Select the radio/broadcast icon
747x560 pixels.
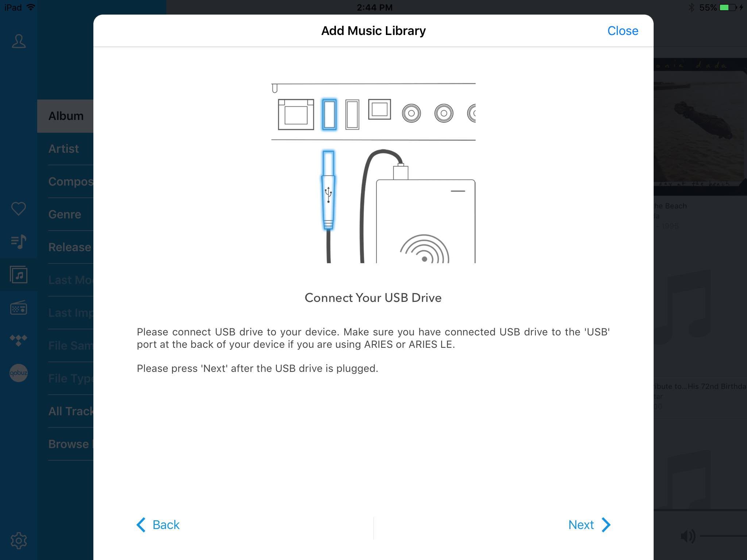18,308
